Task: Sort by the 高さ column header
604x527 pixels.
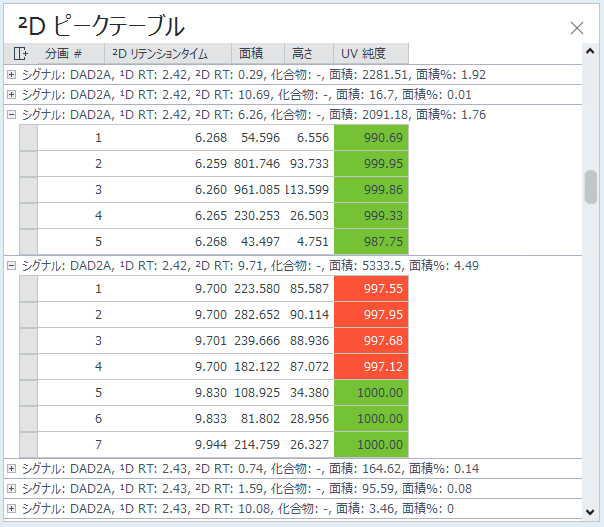Action: (x=309, y=53)
